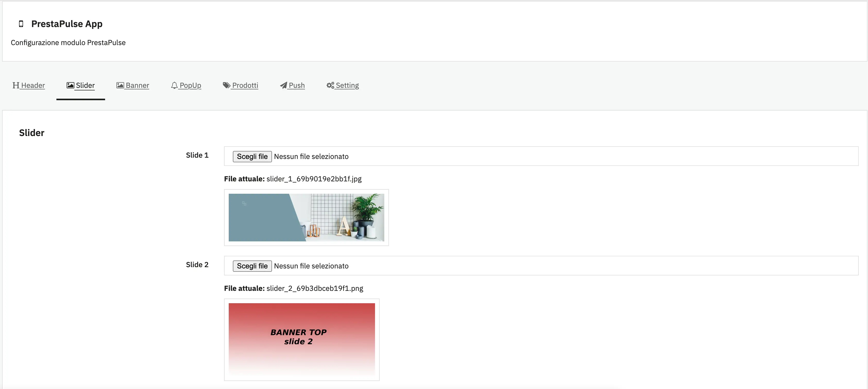Click the image icon on the Slider tab

click(x=70, y=85)
